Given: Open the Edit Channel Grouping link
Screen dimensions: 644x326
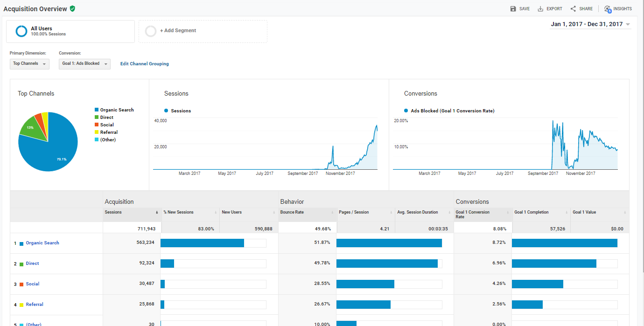Looking at the screenshot, I should [x=145, y=64].
